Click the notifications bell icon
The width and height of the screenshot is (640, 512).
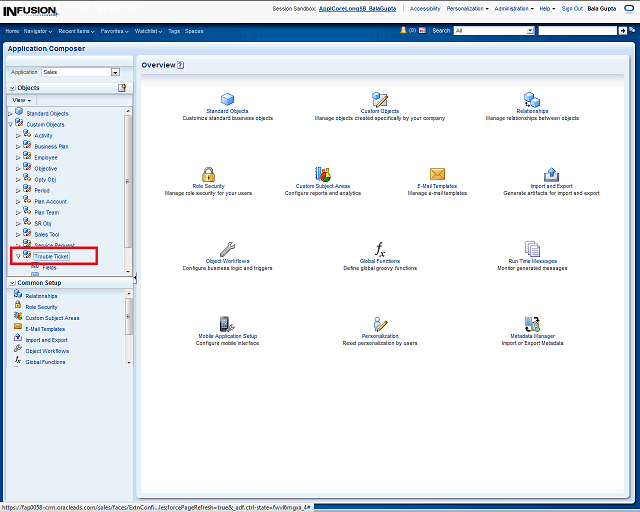point(403,31)
